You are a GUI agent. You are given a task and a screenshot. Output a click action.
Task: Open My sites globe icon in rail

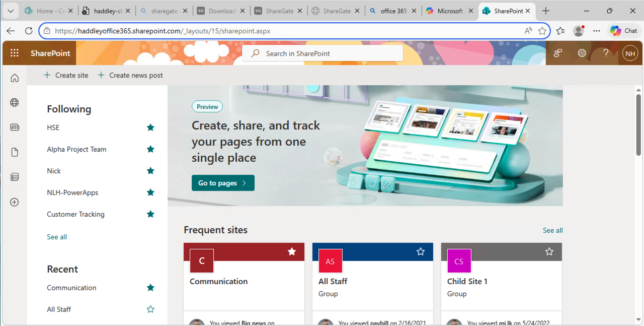pos(15,103)
